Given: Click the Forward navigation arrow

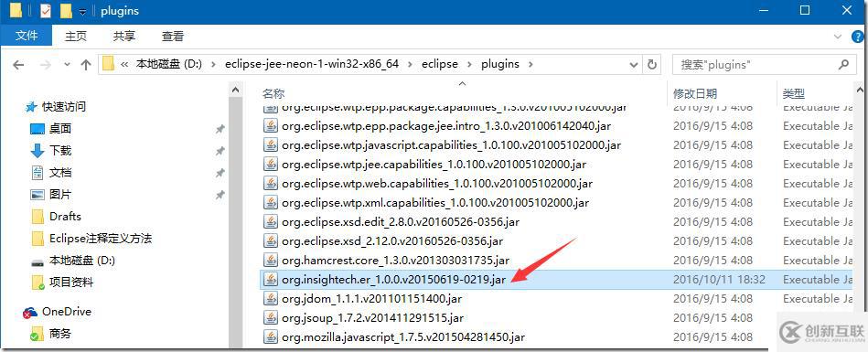Looking at the screenshot, I should point(45,64).
